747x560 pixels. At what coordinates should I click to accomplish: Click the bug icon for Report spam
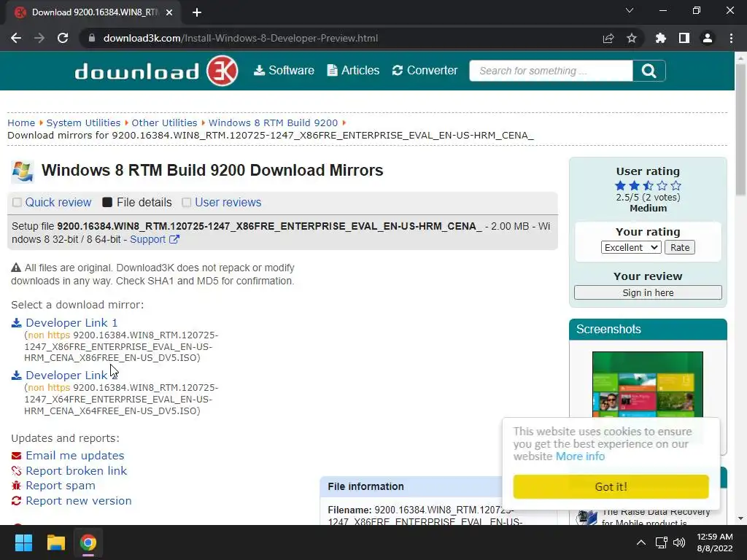click(17, 486)
